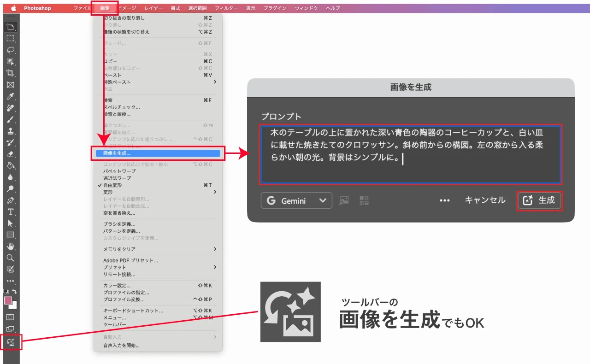Image resolution: width=590 pixels, height=364 pixels.
Task: Select the Lasso tool in toolbar
Action: (x=11, y=50)
